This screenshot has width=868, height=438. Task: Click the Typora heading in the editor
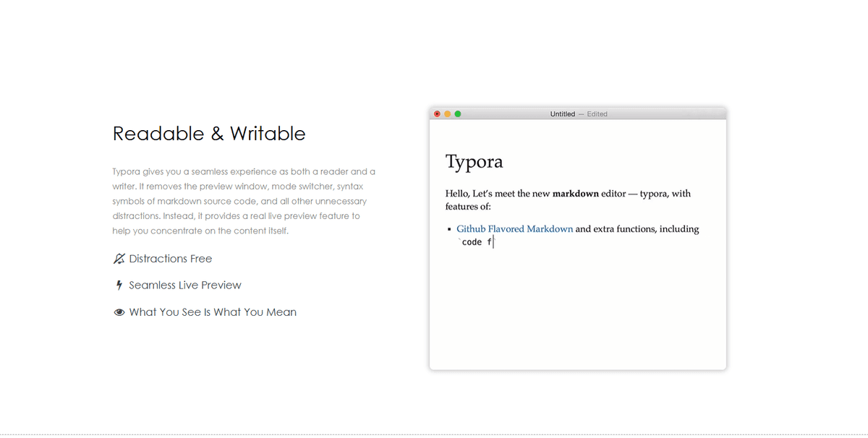[474, 162]
